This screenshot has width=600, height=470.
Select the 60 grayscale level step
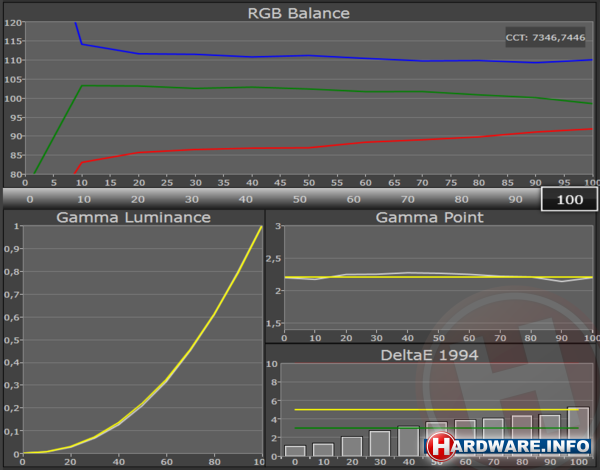click(x=354, y=199)
